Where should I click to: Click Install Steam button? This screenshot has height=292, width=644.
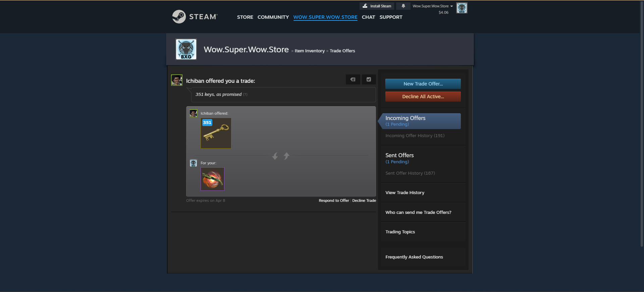[x=377, y=6]
